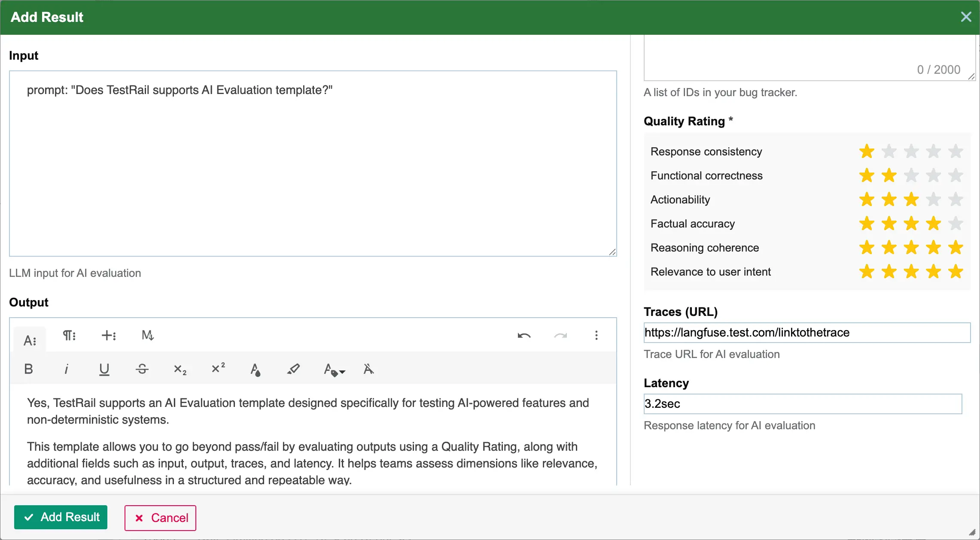
Task: Click the dialog resize corner grip
Action: [972, 533]
